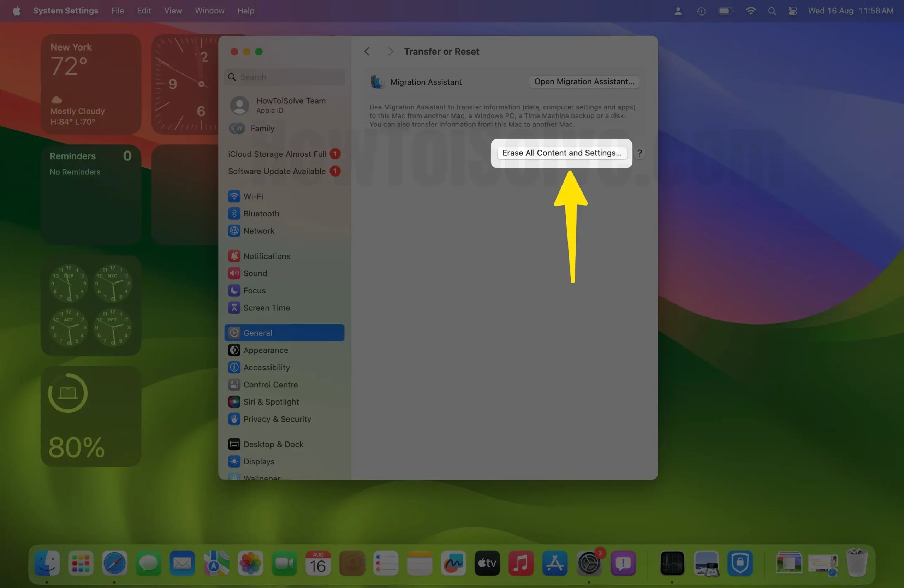Open the Window menu
The width and height of the screenshot is (904, 588).
[x=209, y=10]
